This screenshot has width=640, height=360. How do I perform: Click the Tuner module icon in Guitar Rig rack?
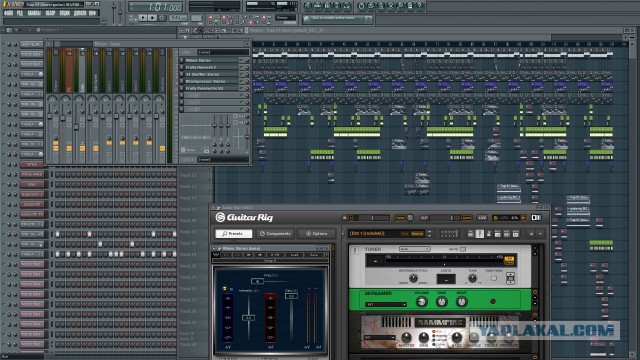pyautogui.click(x=355, y=250)
